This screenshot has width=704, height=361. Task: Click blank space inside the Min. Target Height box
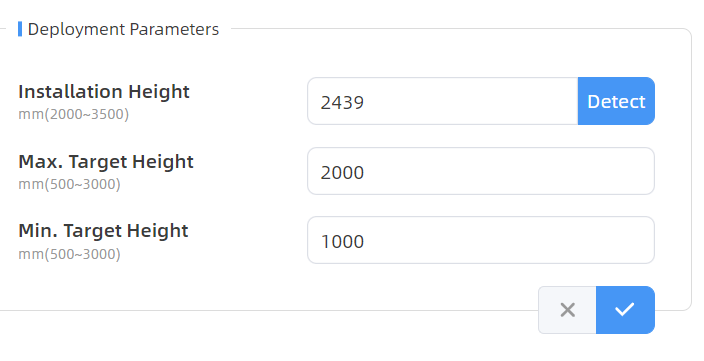(x=507, y=240)
